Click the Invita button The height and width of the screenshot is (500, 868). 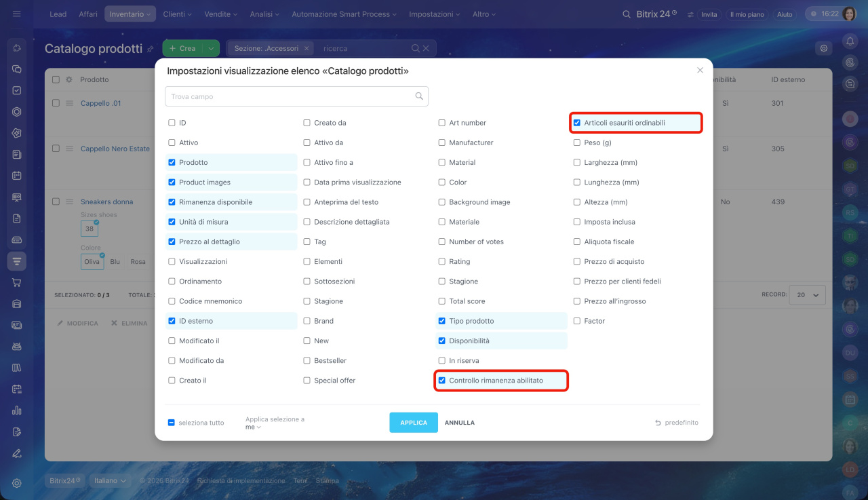click(x=709, y=14)
